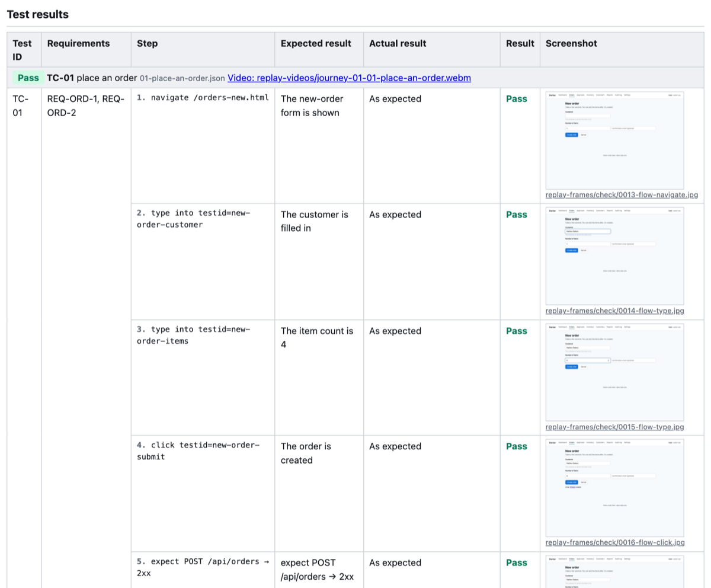Click Pass result for the item count step
This screenshot has width=711, height=588.
517,331
